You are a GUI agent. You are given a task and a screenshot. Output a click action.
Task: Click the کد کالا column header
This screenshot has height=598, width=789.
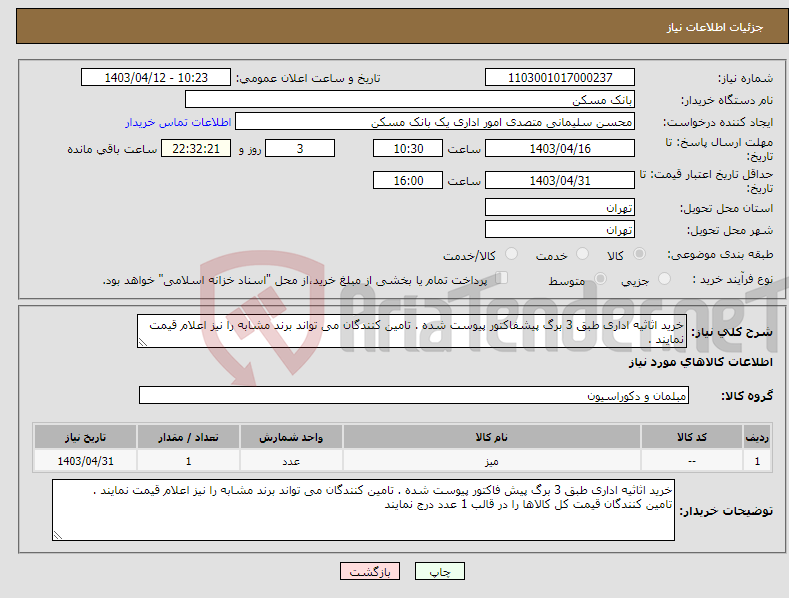pos(692,437)
